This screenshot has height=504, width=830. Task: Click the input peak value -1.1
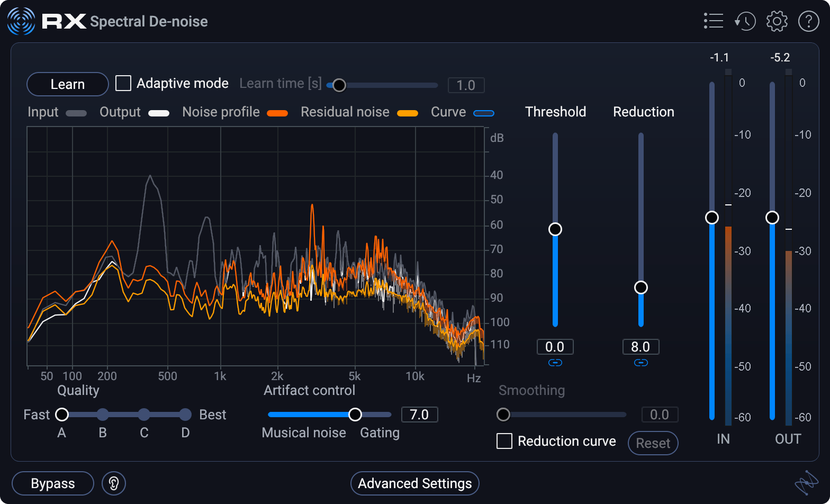click(719, 57)
